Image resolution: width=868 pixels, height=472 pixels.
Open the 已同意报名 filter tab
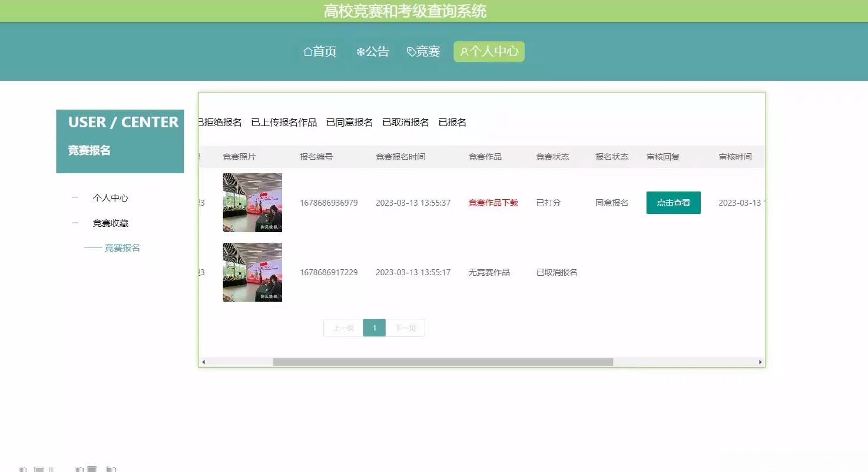[349, 122]
